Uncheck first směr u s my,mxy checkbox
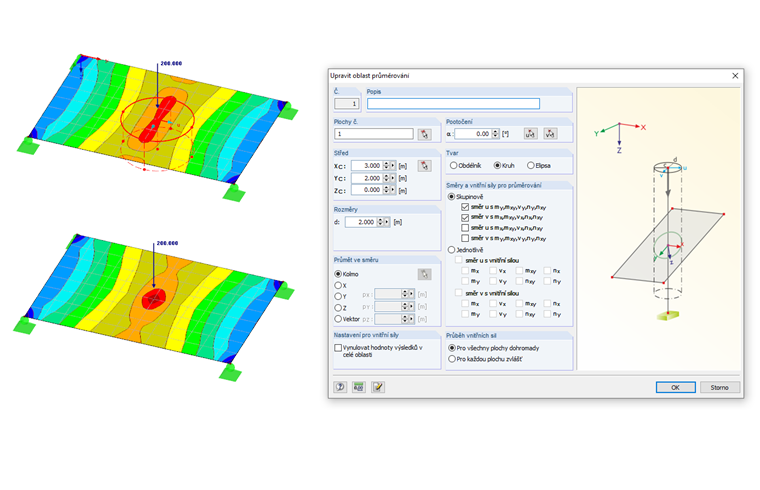 pyautogui.click(x=465, y=207)
